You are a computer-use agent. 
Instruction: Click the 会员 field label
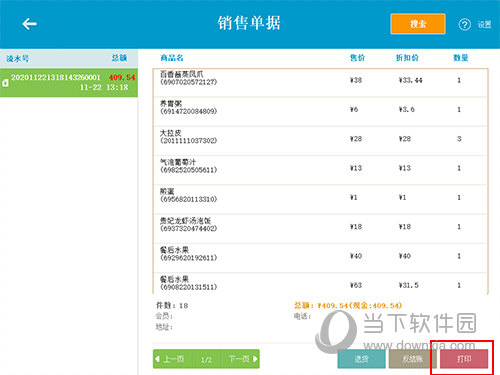(164, 316)
